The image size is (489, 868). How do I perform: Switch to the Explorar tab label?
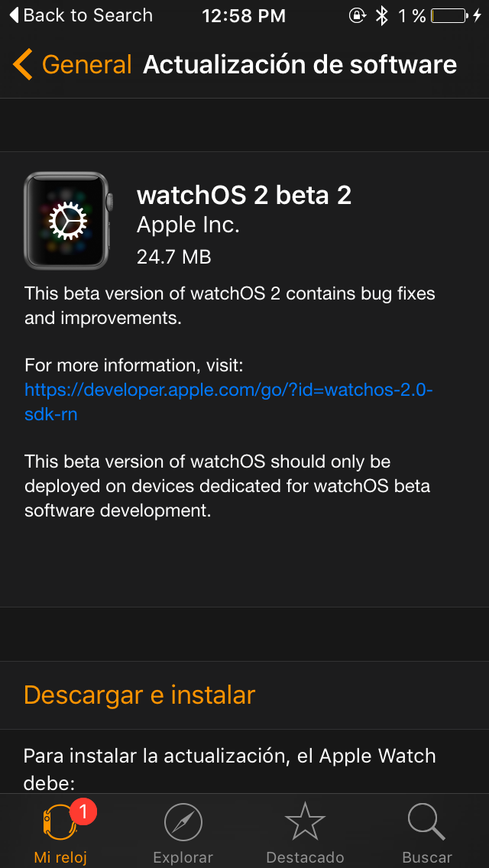click(x=183, y=857)
